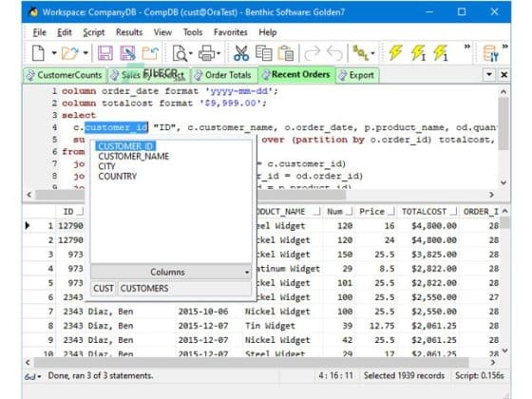This screenshot has height=399, width=532.
Task: Choose COUNTRY from the autocomplete list
Action: point(118,177)
